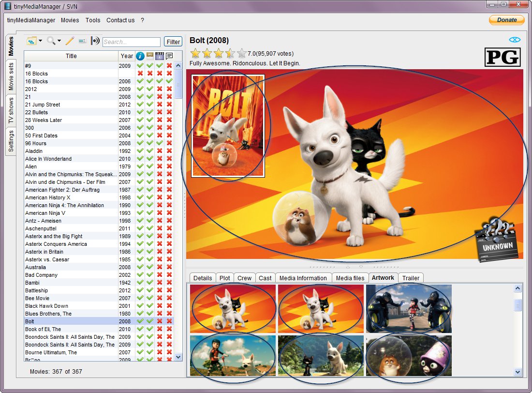Click the magnifier search/scrape movie icon
Screen dimensions: 532x393
tap(51, 41)
